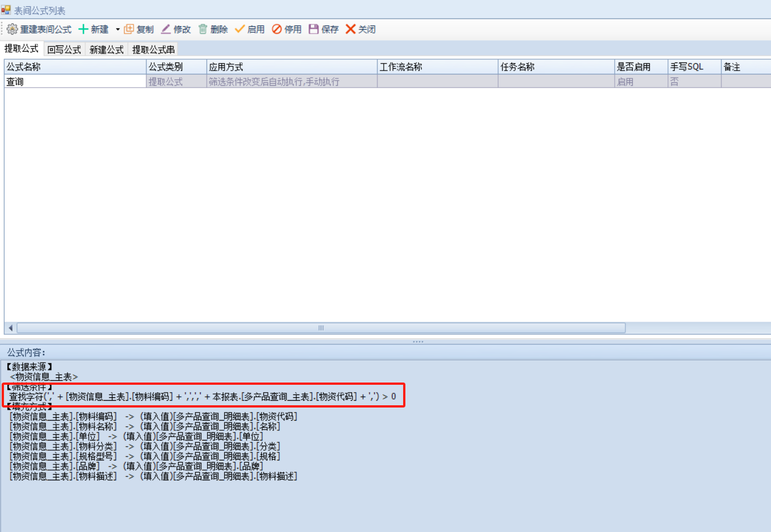The width and height of the screenshot is (771, 532).
Task: Click the 停用 prohibit icon
Action: [277, 29]
